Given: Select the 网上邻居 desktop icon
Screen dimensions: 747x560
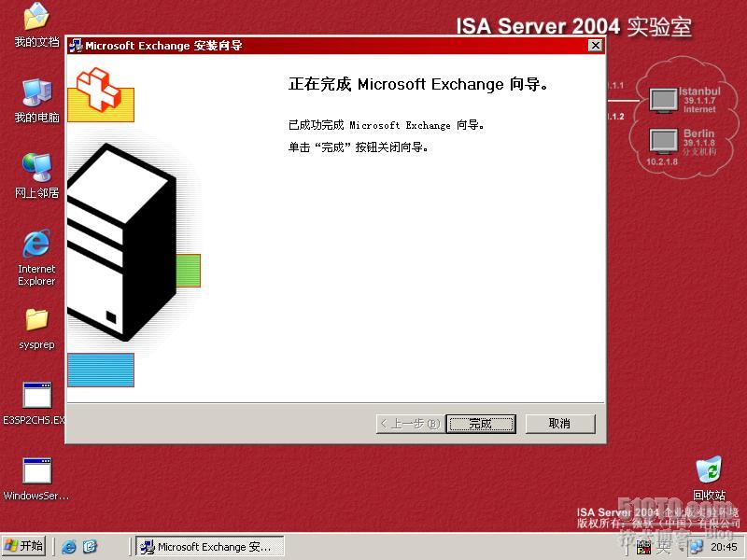Looking at the screenshot, I should tap(36, 176).
